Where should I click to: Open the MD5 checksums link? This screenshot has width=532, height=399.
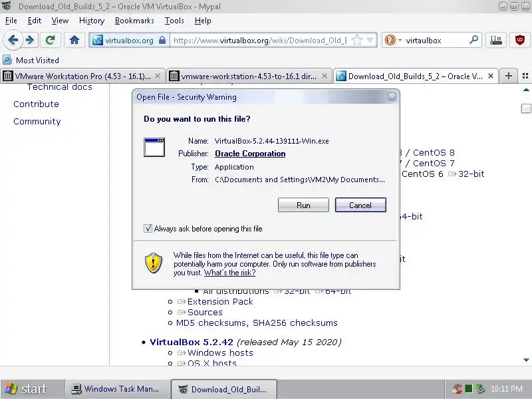211,323
